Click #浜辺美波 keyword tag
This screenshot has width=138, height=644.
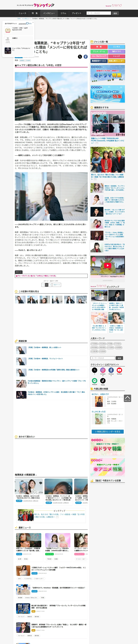pos(102,344)
